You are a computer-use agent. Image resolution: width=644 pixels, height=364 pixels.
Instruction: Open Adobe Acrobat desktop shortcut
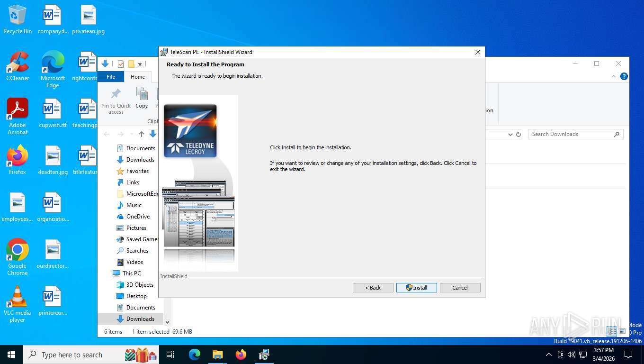point(18,116)
